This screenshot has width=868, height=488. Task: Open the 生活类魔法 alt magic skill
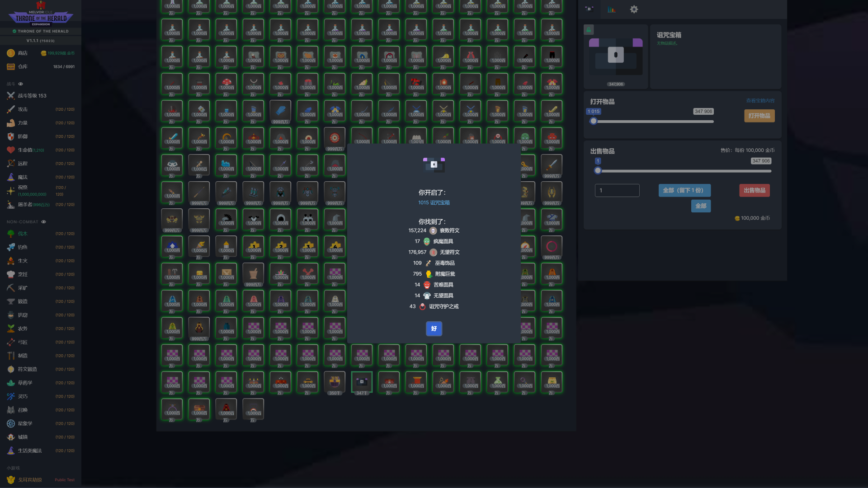pyautogui.click(x=41, y=450)
